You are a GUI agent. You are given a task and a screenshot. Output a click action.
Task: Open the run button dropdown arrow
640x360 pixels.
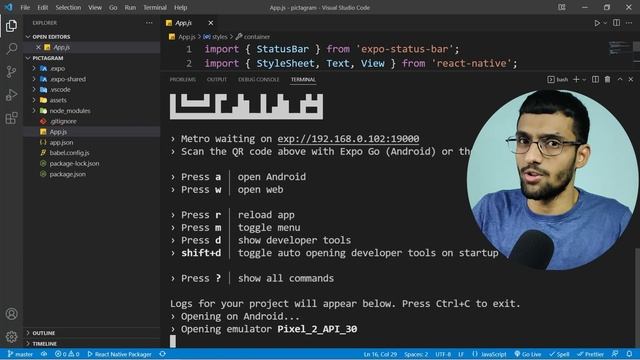[605, 23]
